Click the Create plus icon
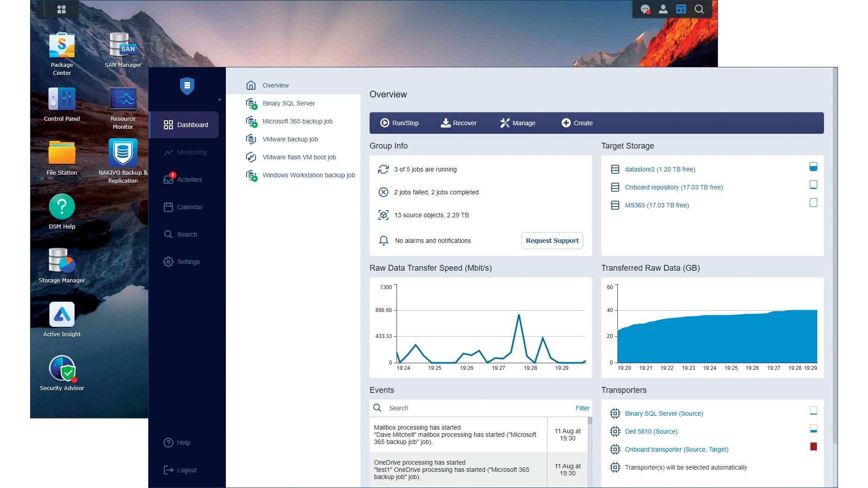 tap(566, 123)
